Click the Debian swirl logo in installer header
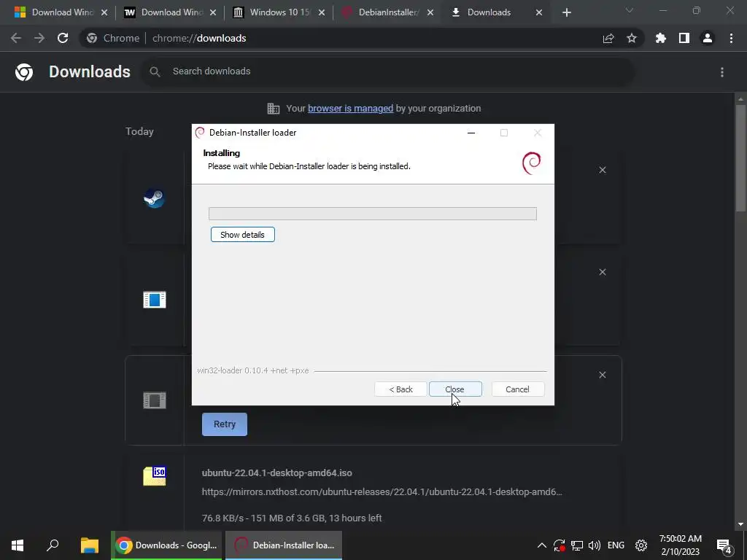This screenshot has height=560, width=747. tap(532, 163)
